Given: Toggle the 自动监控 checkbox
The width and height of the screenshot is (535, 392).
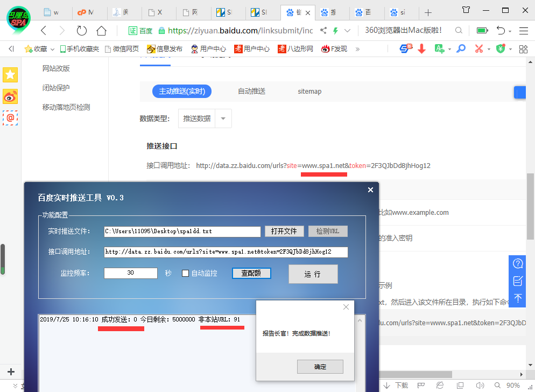Looking at the screenshot, I should (185, 273).
